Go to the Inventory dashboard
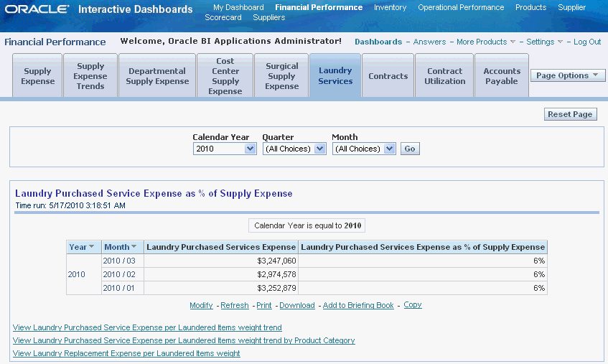The height and width of the screenshot is (364, 608). click(x=390, y=7)
